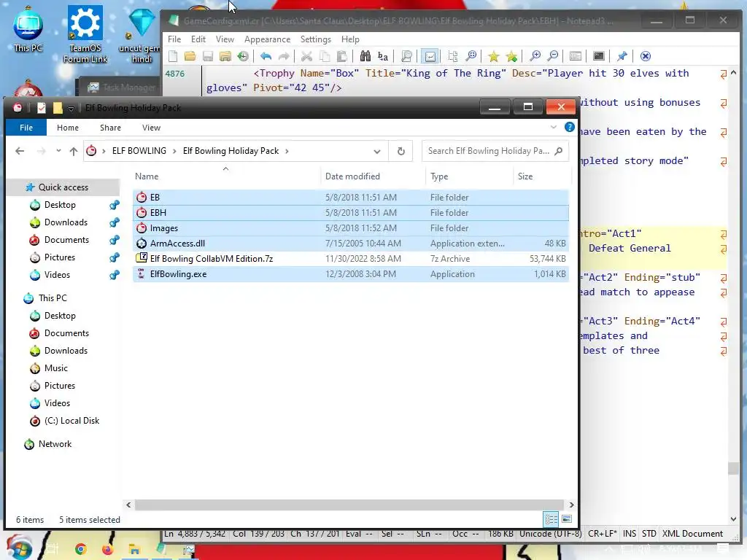
Task: Open the File menu in Notepad3
Action: click(x=174, y=39)
